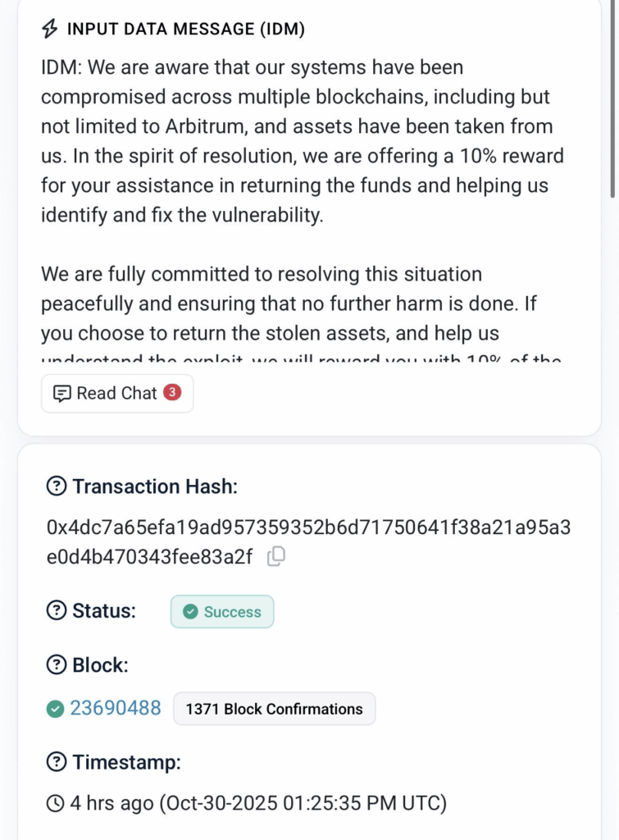Image resolution: width=619 pixels, height=840 pixels.
Task: Click the 1371 Block Confirmations badge
Action: (274, 709)
